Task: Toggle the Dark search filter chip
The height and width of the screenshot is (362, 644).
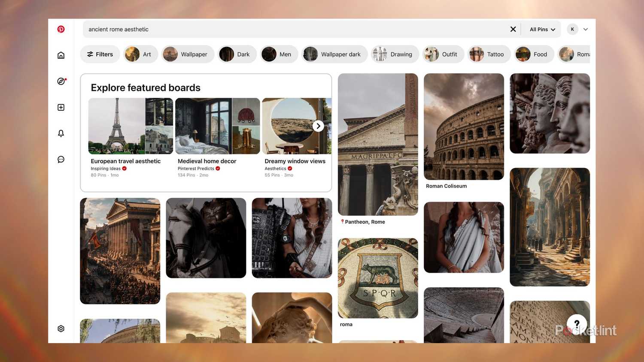Action: [237, 54]
